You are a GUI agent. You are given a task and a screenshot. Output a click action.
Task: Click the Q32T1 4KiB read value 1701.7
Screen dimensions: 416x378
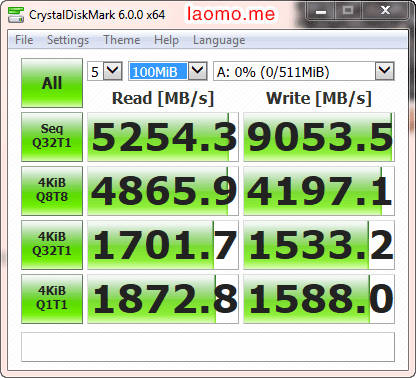(163, 245)
